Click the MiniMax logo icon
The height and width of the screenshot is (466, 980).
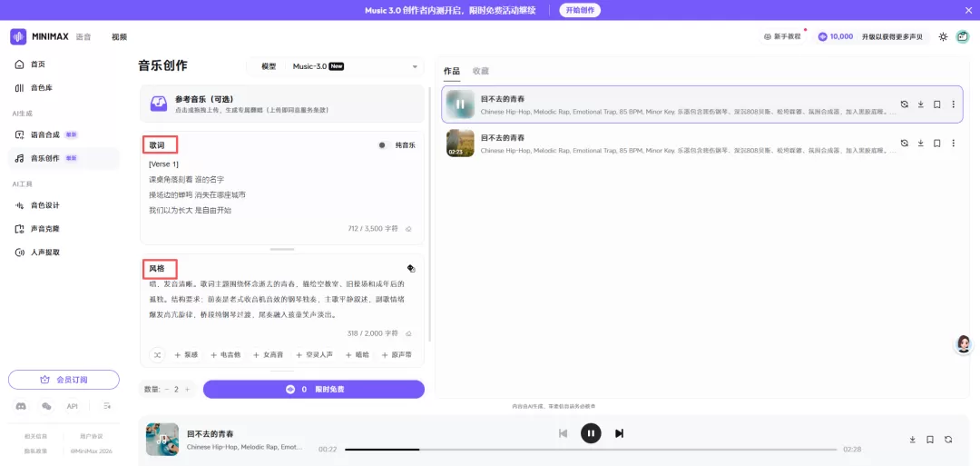coord(18,36)
